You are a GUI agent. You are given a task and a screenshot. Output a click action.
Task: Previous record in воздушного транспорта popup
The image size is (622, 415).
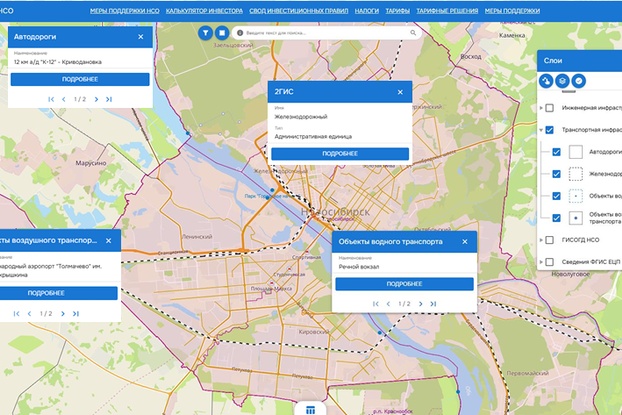click(29, 314)
